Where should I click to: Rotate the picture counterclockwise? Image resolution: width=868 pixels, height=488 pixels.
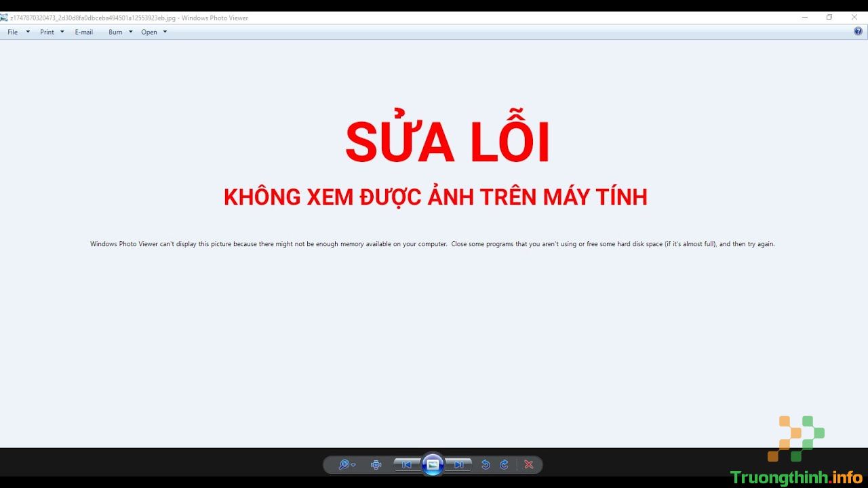coord(486,464)
